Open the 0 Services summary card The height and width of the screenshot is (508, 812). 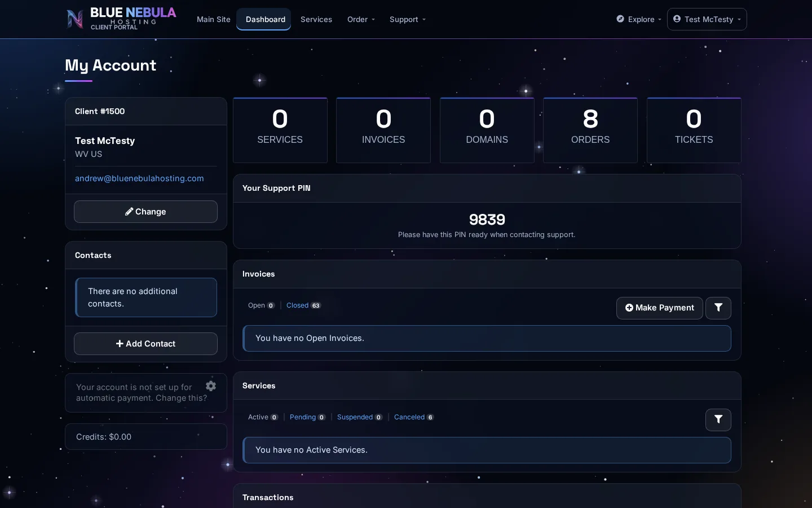(280, 130)
